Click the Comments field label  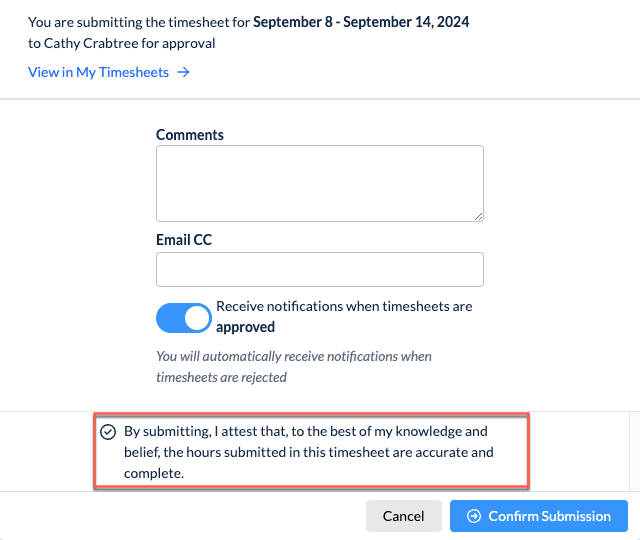coord(190,135)
